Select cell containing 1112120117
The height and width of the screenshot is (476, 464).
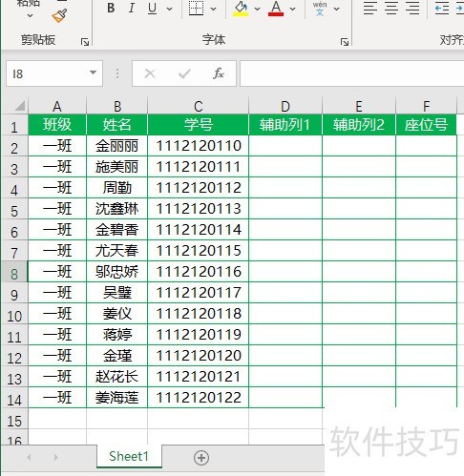[198, 293]
